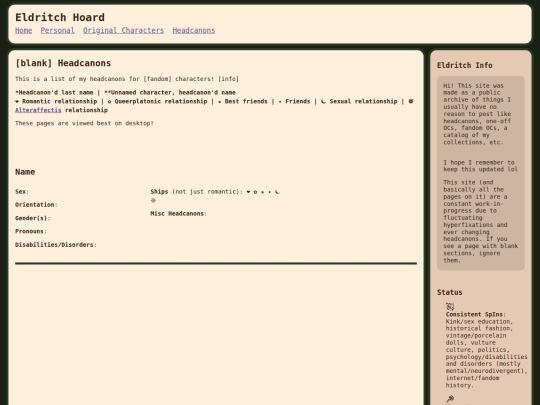Click the Sex: field label

22,192
